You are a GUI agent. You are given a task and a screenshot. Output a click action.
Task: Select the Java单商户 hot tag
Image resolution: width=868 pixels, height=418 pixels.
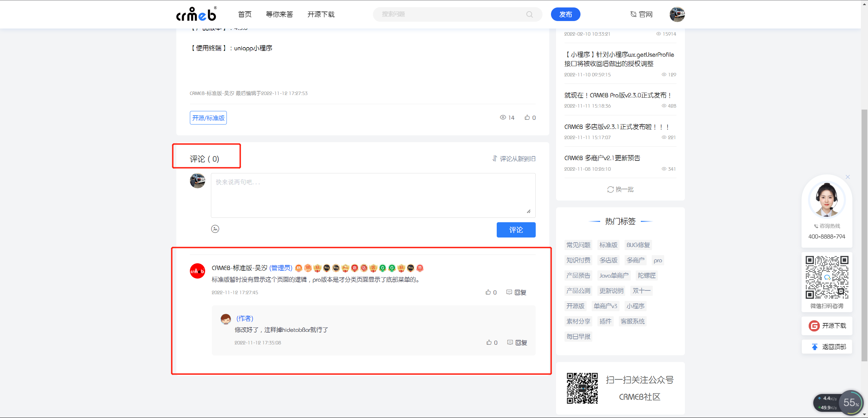pos(614,275)
